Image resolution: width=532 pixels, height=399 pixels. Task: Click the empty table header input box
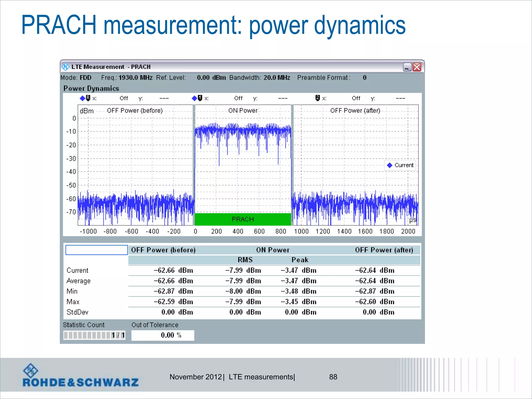tap(97, 250)
